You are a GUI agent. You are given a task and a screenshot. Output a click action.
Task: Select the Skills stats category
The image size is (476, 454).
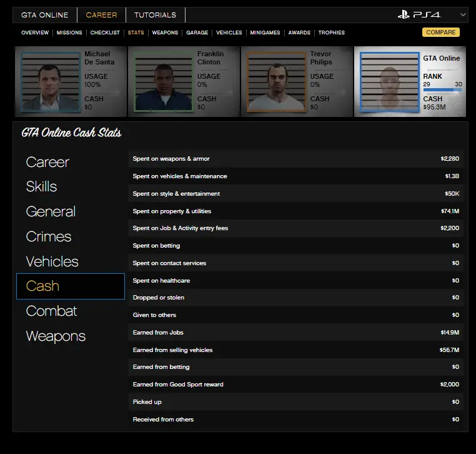41,187
